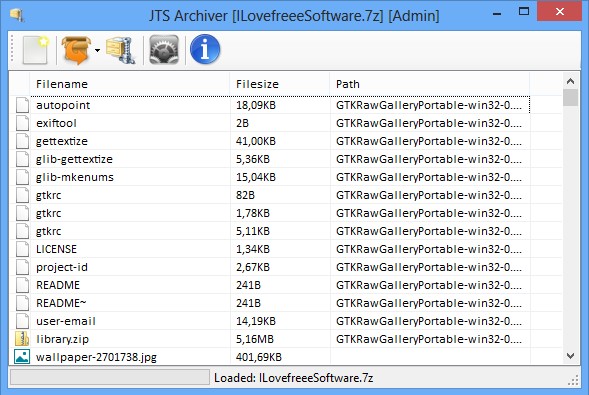Click the vertical scrollbar thumb
The height and width of the screenshot is (395, 589).
click(570, 98)
